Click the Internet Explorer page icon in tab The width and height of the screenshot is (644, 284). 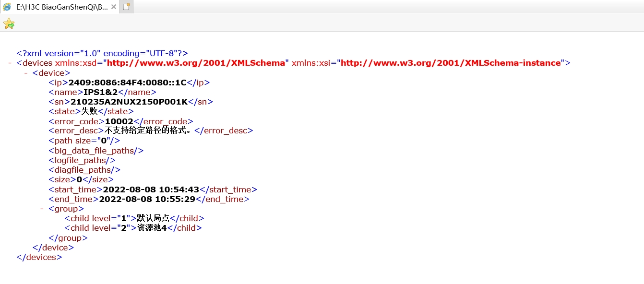point(7,7)
